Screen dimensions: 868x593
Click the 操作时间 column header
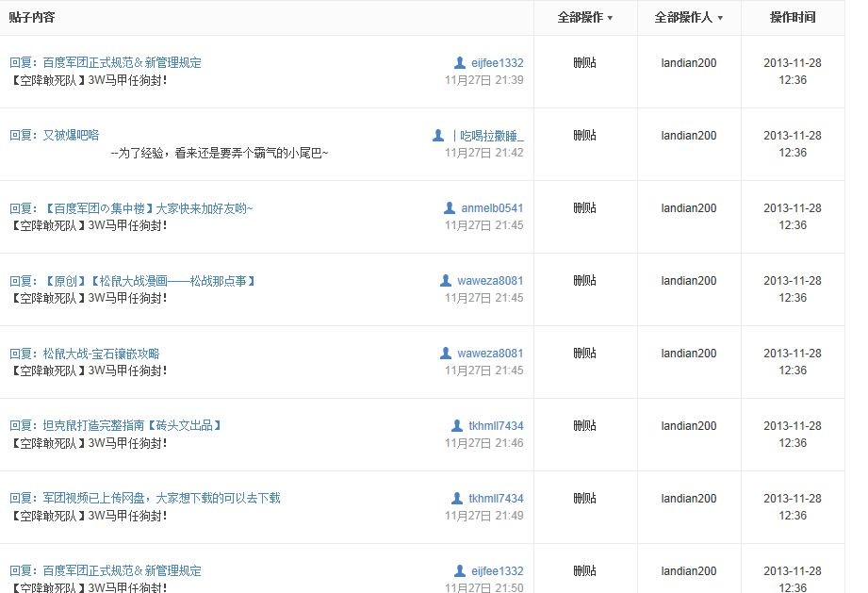(x=793, y=18)
